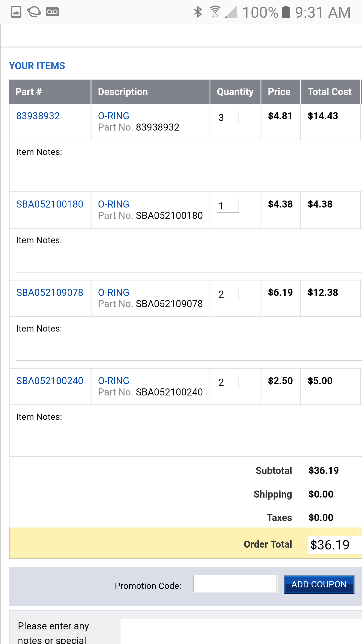Open the SBA052100240 part link
362x644 pixels.
pos(50,381)
